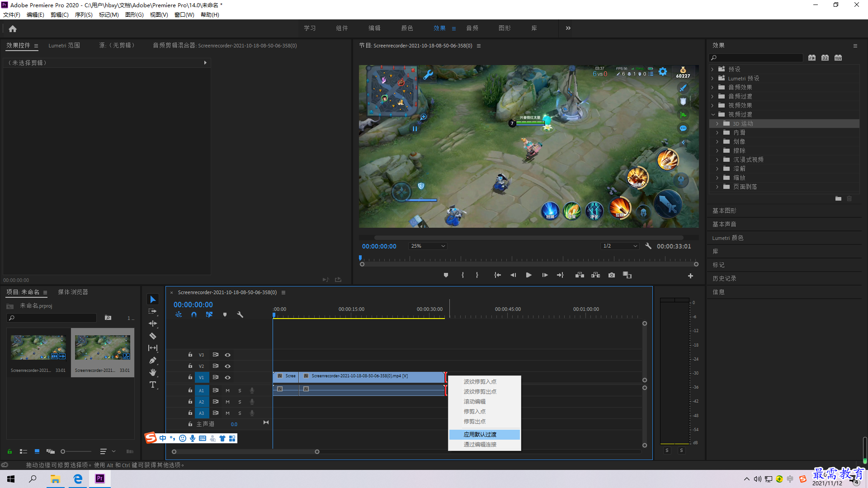The height and width of the screenshot is (488, 868).
Task: Toggle V1 track output eye
Action: 228,377
